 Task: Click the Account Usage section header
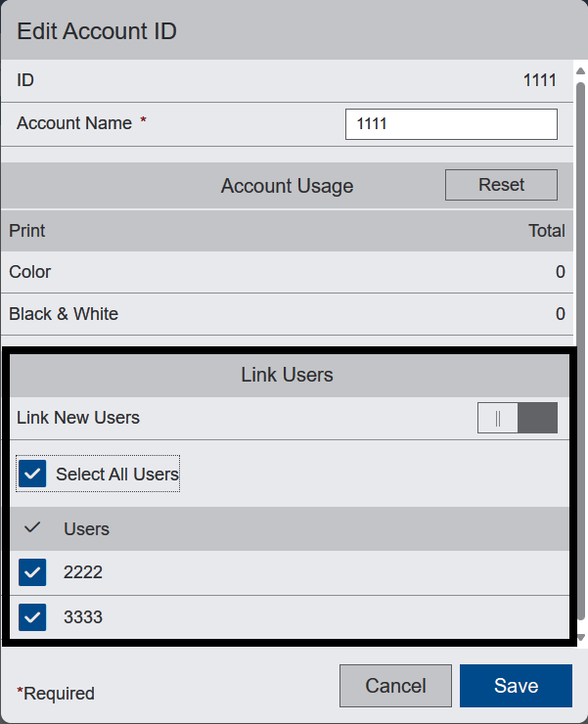[287, 186]
